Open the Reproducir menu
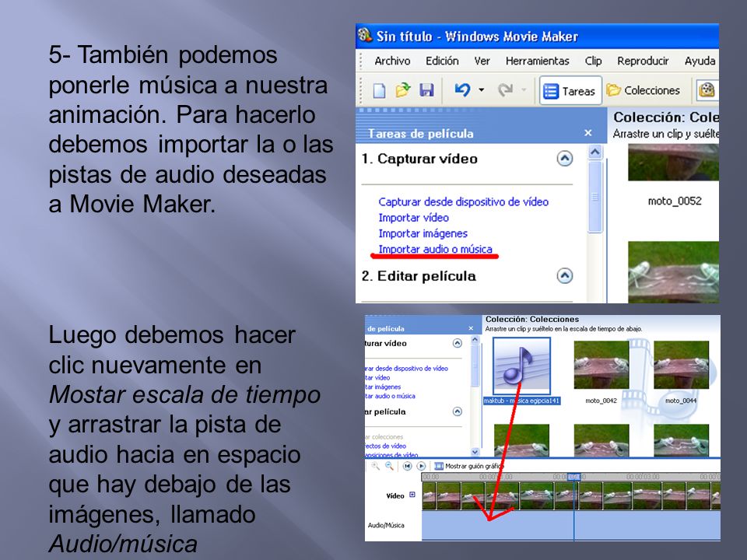 click(x=644, y=61)
